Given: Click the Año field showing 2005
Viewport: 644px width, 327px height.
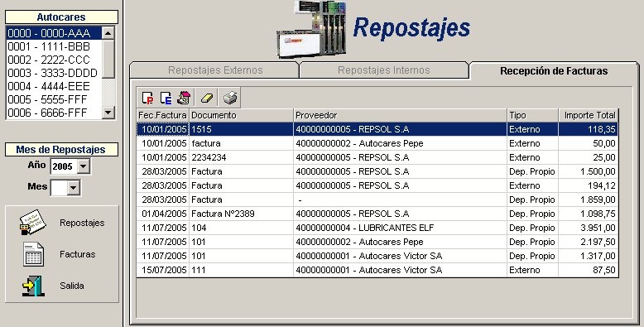Looking at the screenshot, I should [x=64, y=166].
